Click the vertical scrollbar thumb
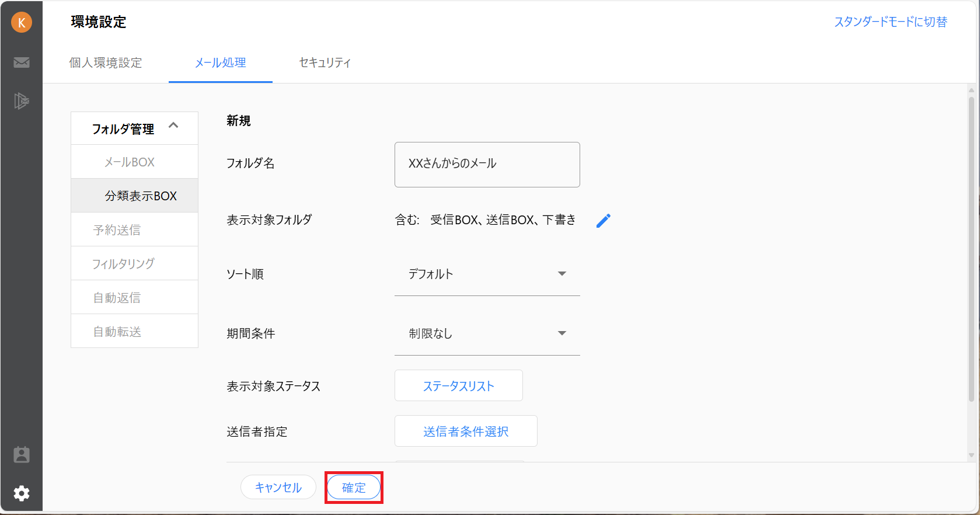 pos(971,249)
